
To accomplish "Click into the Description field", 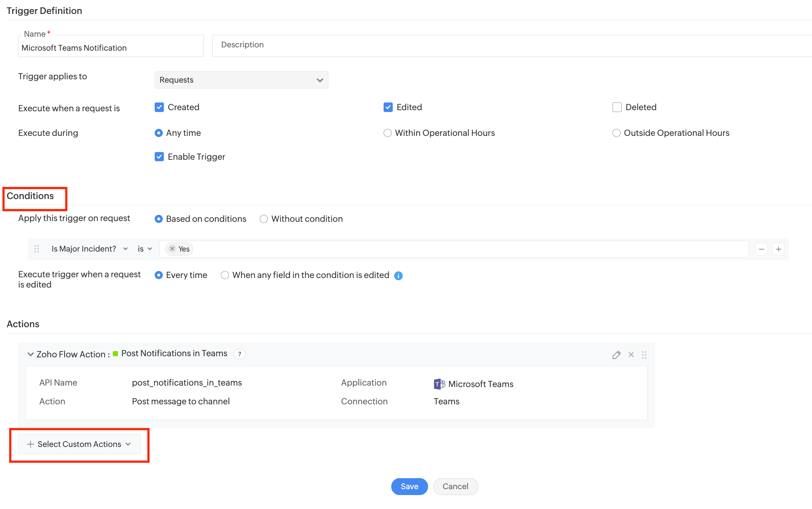I will click(511, 46).
